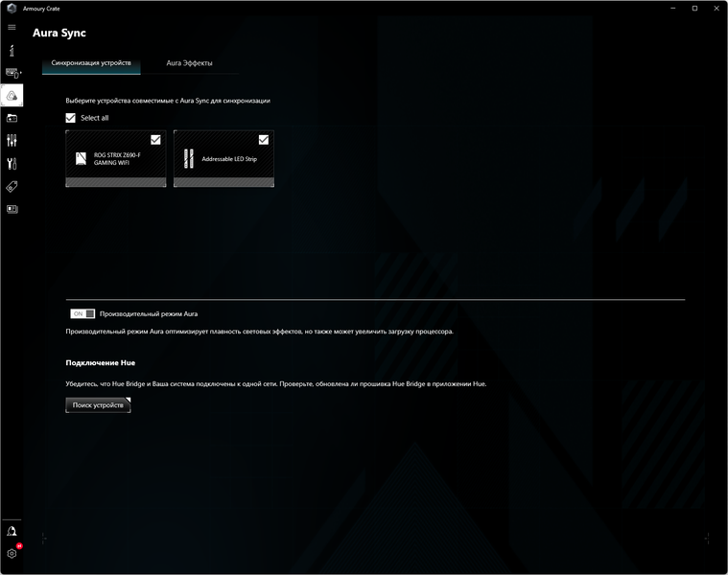
Task: Click the Armoury Crate logo in the title bar
Action: point(12,8)
